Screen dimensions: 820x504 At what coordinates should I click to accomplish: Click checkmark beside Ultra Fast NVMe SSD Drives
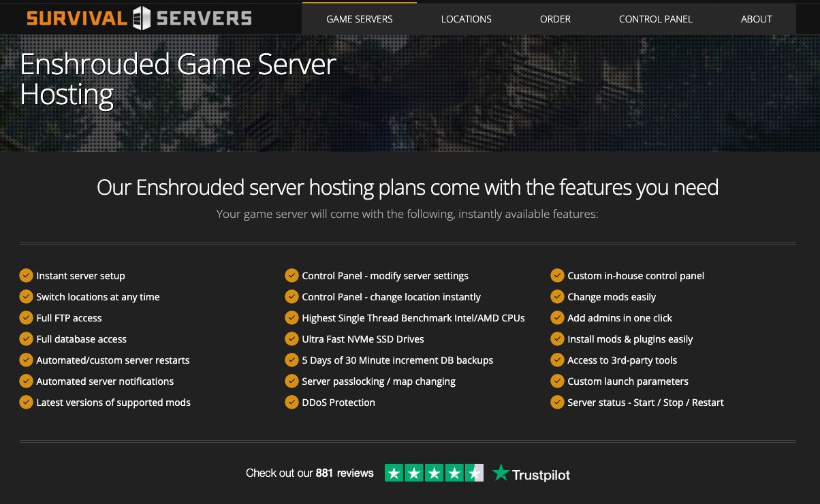pyautogui.click(x=291, y=338)
